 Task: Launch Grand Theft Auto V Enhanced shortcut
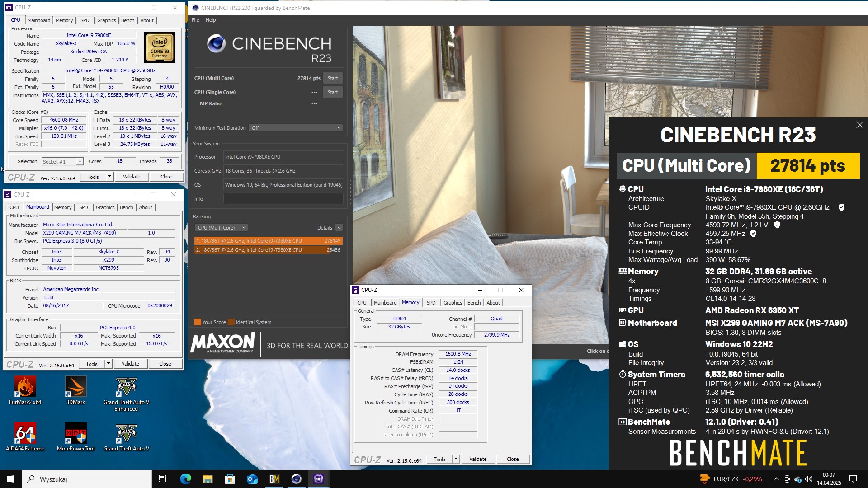(126, 394)
